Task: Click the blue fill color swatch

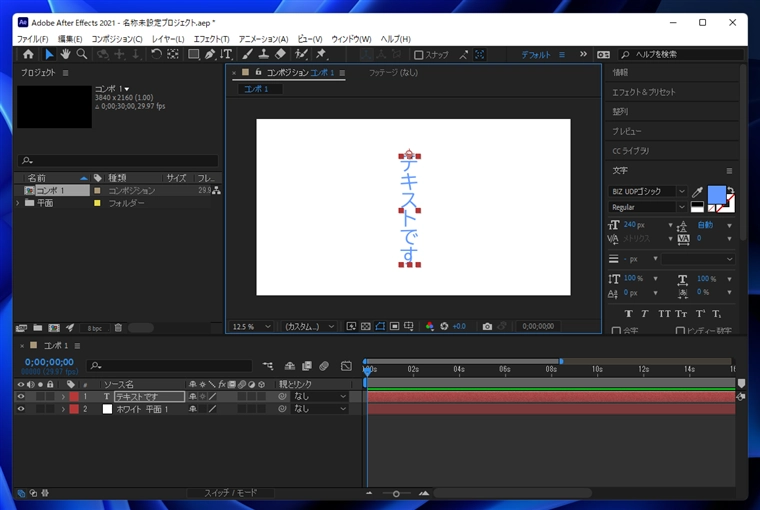Action: 716,195
